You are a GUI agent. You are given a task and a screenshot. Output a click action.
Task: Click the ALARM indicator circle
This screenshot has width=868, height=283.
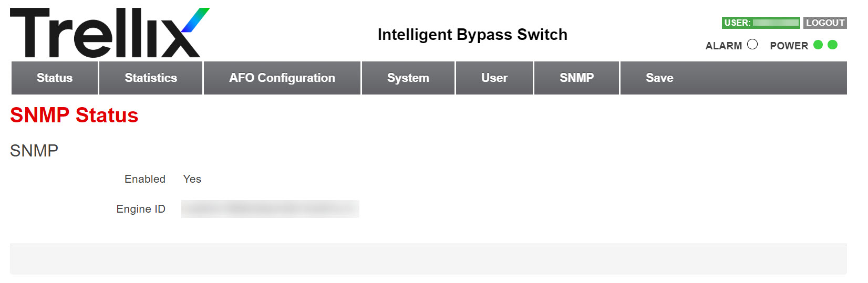tap(752, 45)
